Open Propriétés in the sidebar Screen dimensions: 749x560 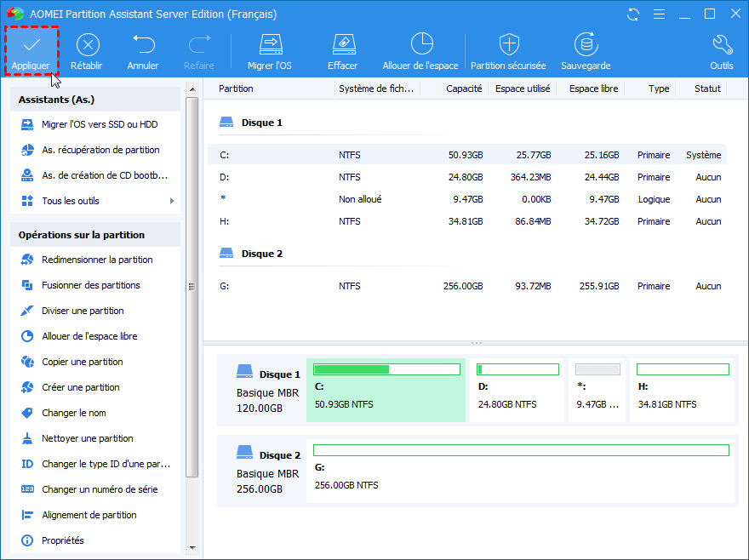63,540
